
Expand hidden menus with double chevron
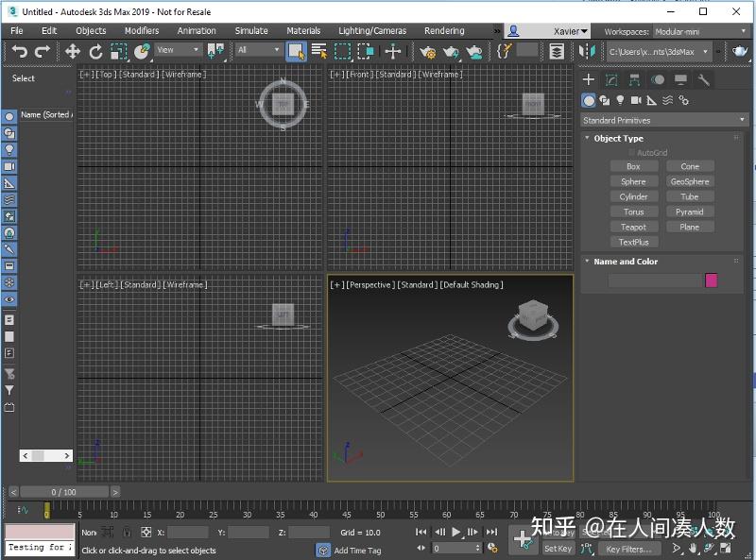pos(497,31)
